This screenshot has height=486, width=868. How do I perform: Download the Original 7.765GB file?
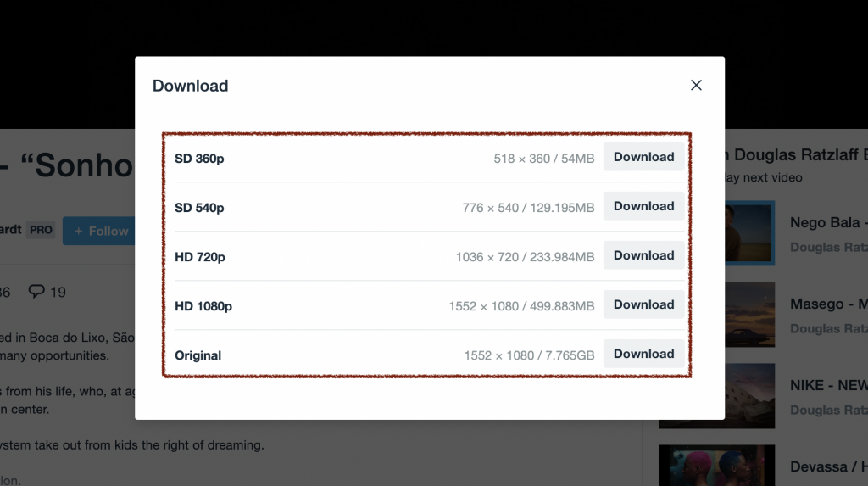[643, 354]
